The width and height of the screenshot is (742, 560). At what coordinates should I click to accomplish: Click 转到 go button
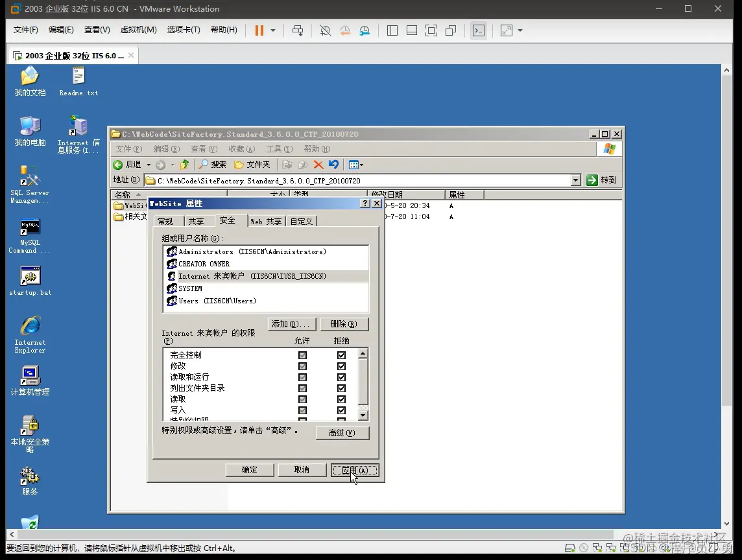pos(603,180)
